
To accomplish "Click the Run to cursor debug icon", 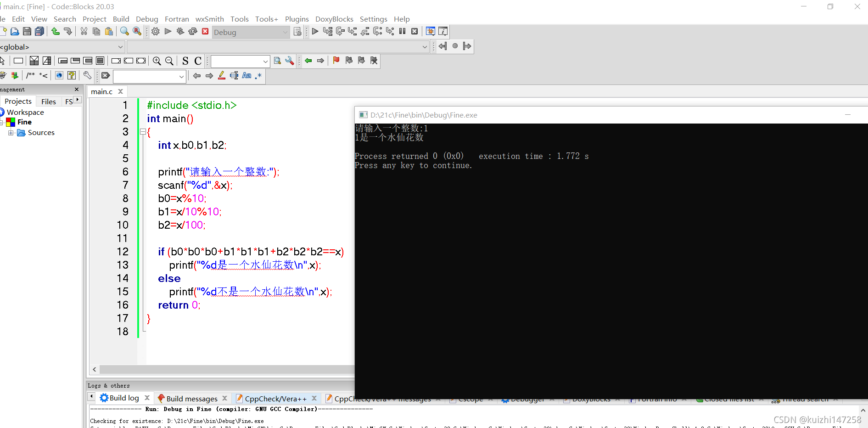I will (x=327, y=31).
